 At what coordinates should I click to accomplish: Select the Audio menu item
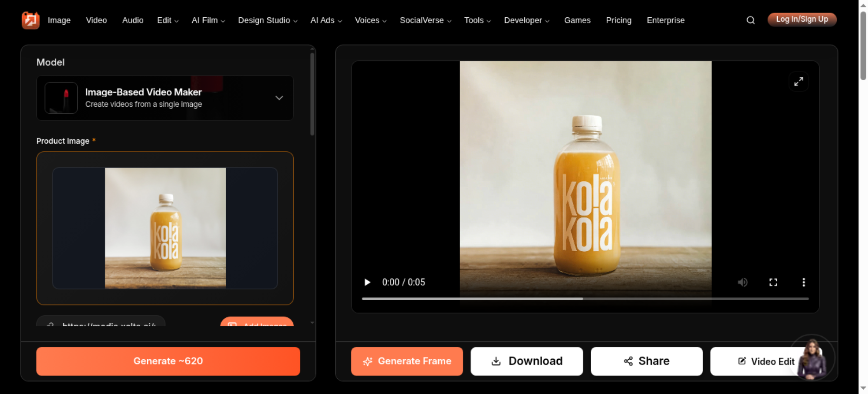tap(133, 20)
